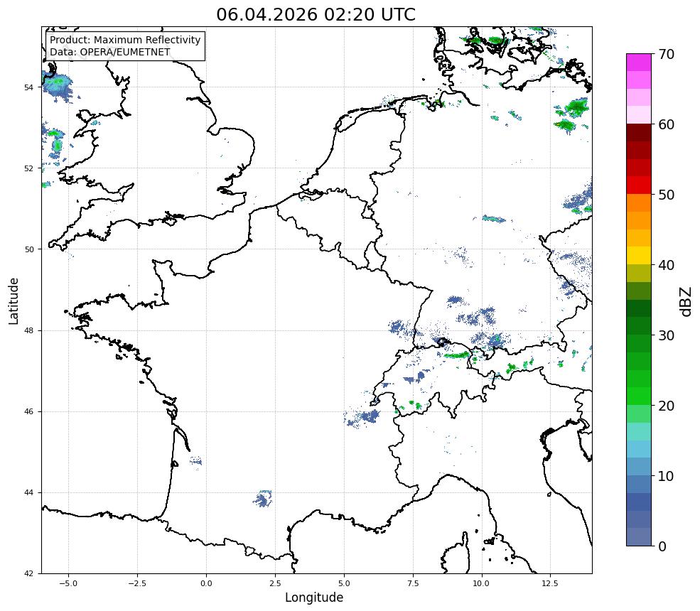
Task: Click the title "06.04.2026 02:20 UTC"
Action: [316, 14]
